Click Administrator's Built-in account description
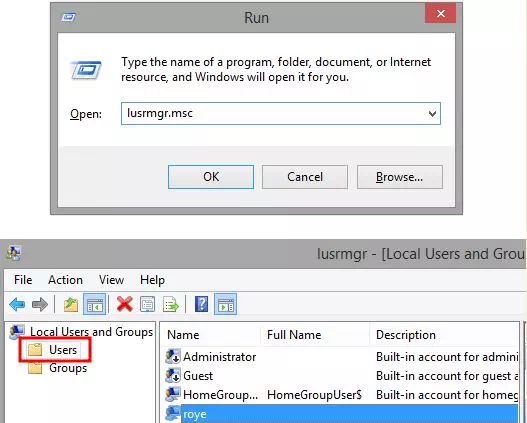527x423 pixels. coord(447,357)
